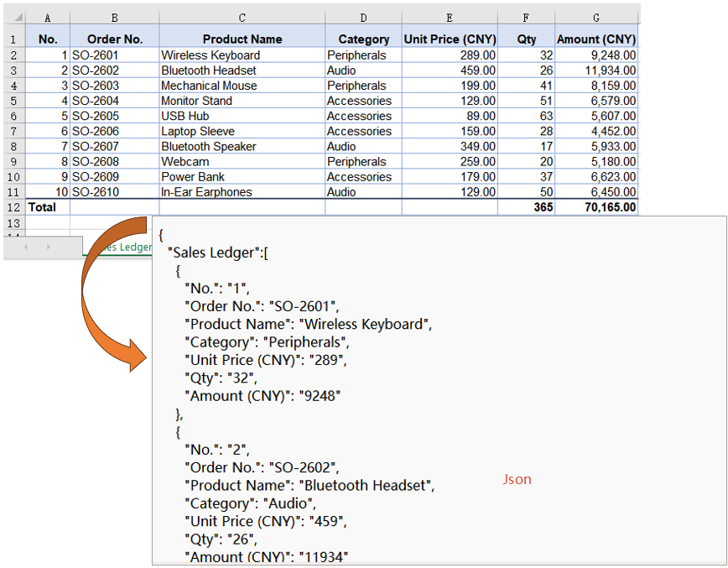The width and height of the screenshot is (728, 568).
Task: Select total quantity cell '365'
Action: 526,207
